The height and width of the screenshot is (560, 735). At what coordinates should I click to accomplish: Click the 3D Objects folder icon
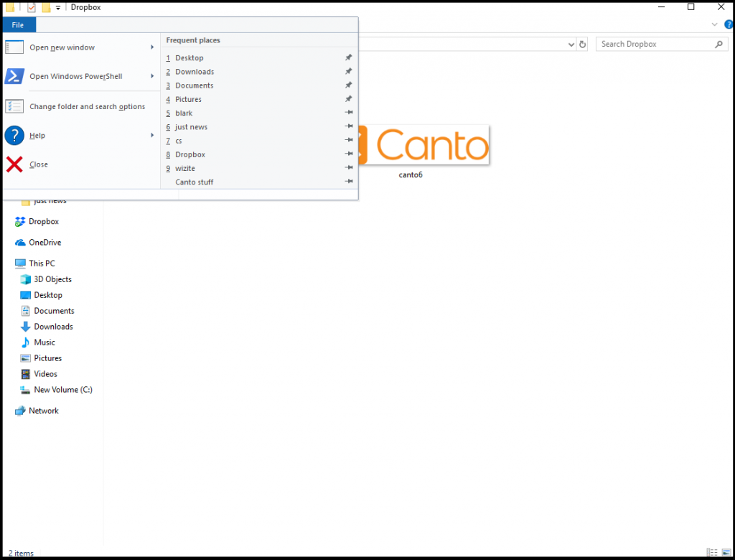pyautogui.click(x=26, y=279)
